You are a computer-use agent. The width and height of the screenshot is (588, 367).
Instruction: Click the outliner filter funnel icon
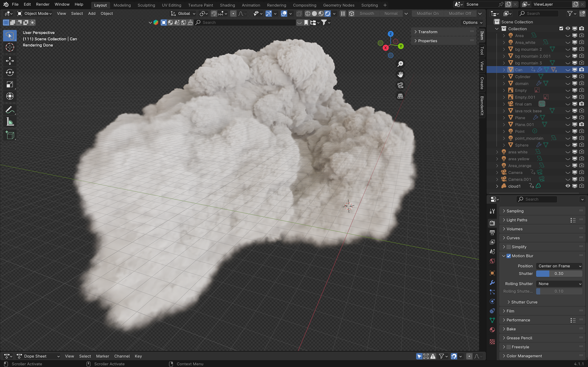pyautogui.click(x=571, y=13)
